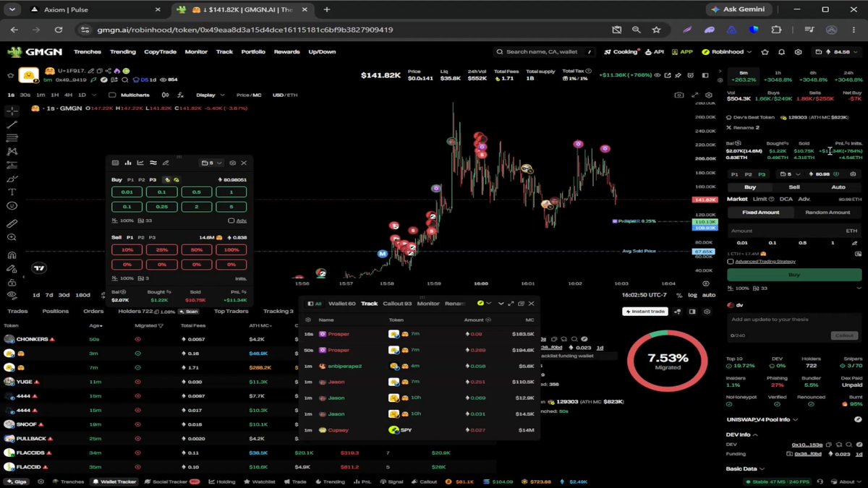Viewport: 868px width, 488px height.
Task: Bookmark this page in Chrome
Action: (656, 30)
